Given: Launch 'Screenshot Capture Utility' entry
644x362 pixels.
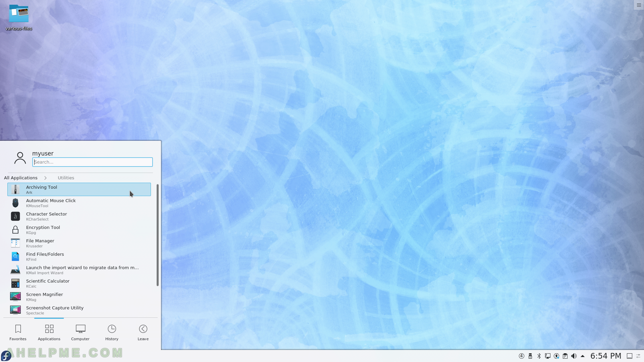Looking at the screenshot, I should (x=79, y=310).
